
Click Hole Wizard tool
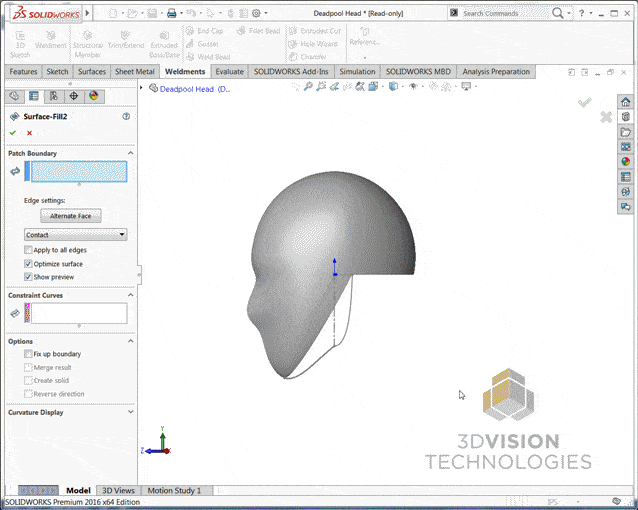tap(313, 44)
